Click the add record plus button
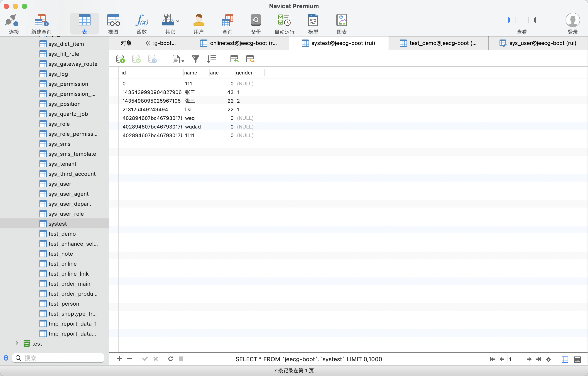 pos(119,359)
